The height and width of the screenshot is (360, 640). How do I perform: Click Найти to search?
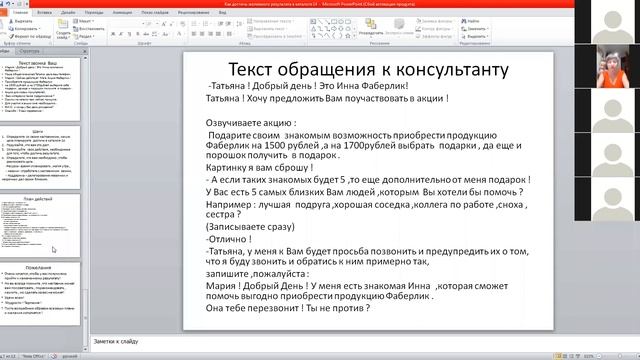pos(471,21)
